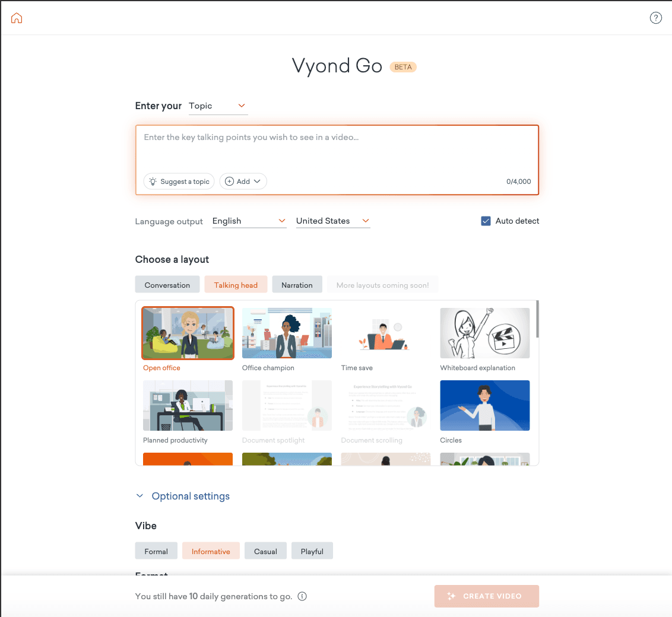Select the Narration layout tab

(297, 285)
